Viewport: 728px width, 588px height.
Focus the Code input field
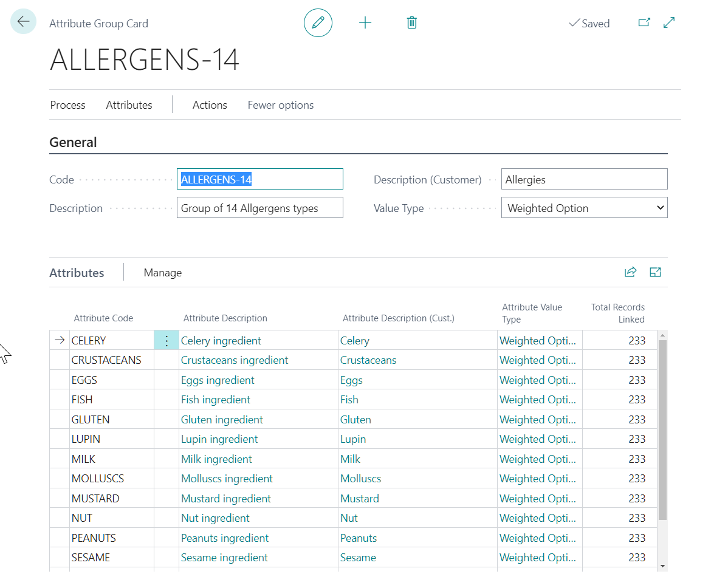pos(260,179)
